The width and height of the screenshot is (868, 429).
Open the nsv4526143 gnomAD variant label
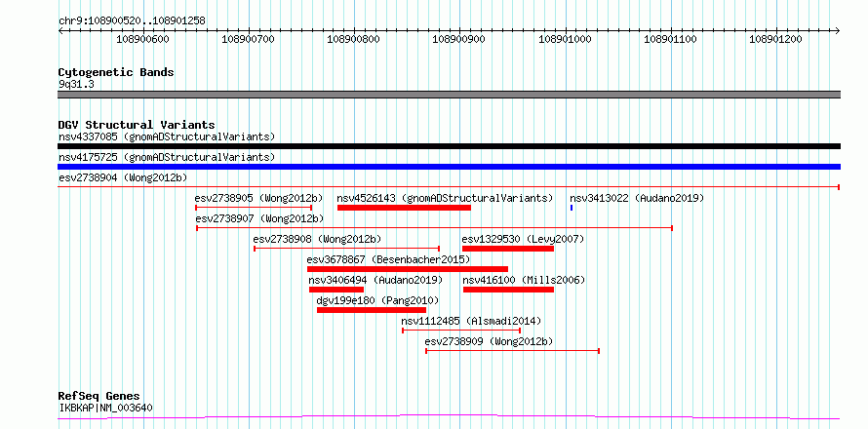(x=445, y=198)
